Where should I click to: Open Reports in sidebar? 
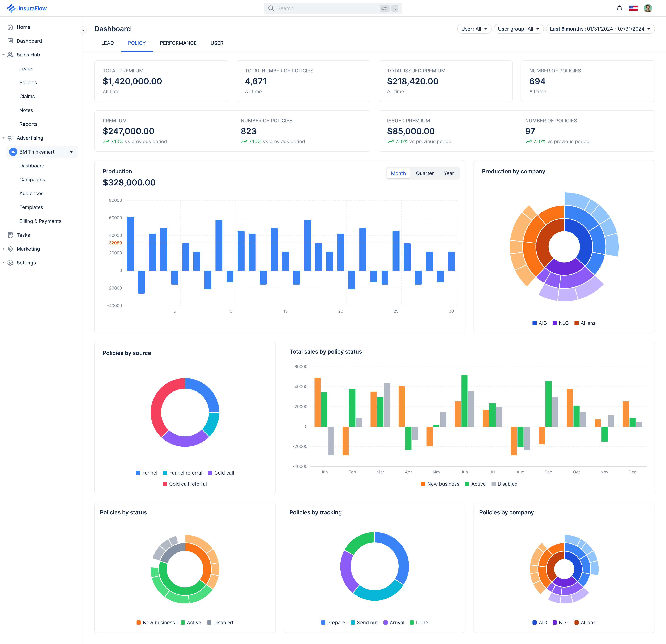(x=28, y=124)
